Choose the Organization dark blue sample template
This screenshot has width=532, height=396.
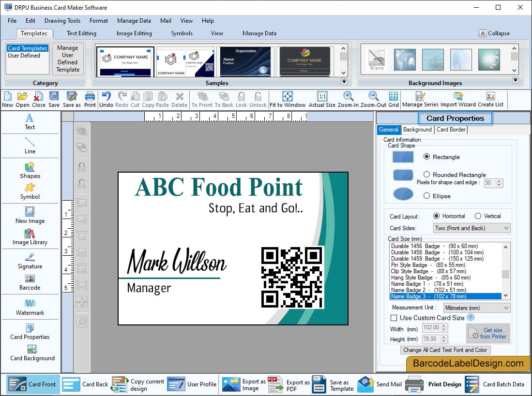(x=245, y=61)
